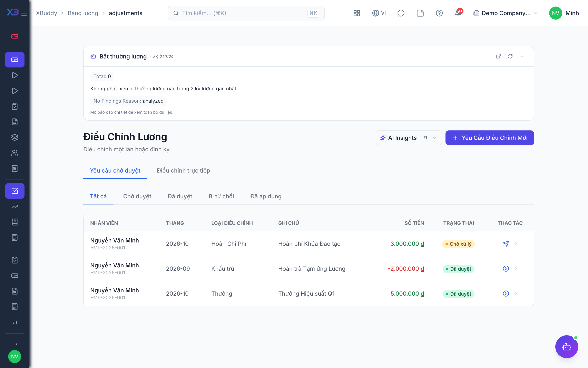Viewport: 588px width, 368px height.
Task: Open the sticky note icon in header
Action: 420,13
